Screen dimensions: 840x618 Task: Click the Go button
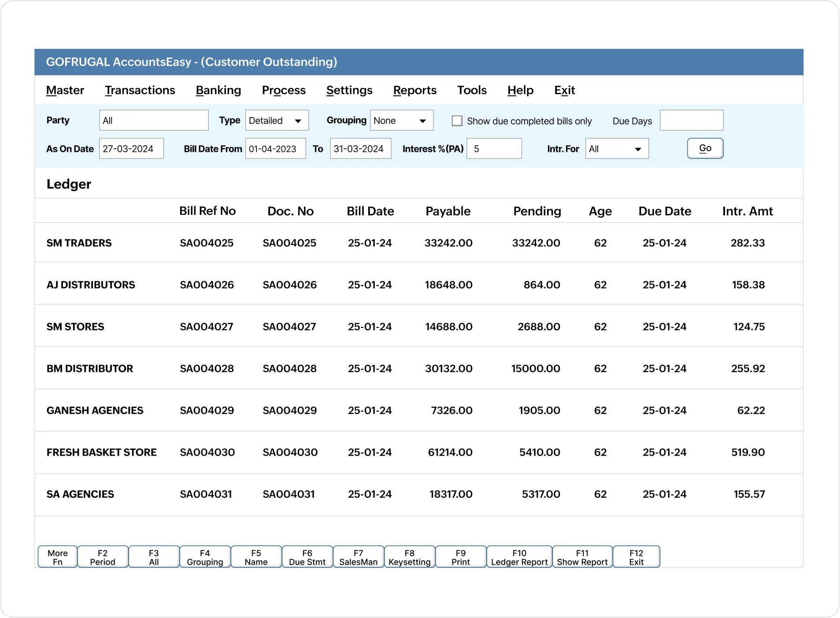704,148
